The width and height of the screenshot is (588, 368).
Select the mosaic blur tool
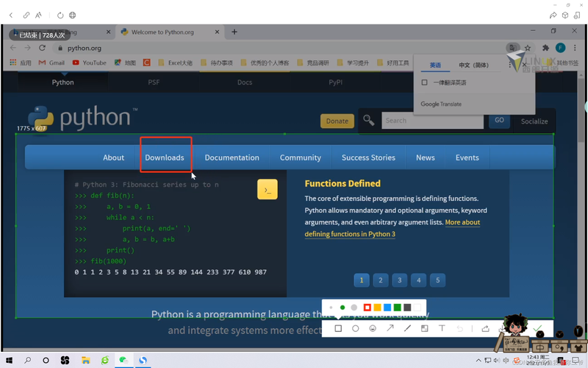pyautogui.click(x=425, y=328)
